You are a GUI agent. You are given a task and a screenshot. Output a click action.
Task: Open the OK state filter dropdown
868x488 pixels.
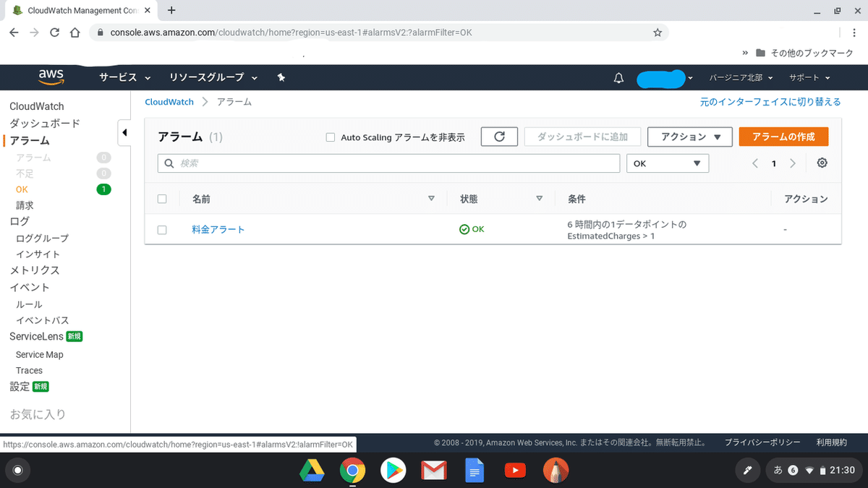[668, 163]
